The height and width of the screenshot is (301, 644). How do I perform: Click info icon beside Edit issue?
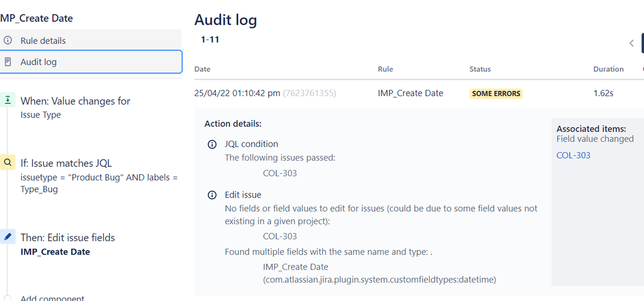(x=212, y=195)
